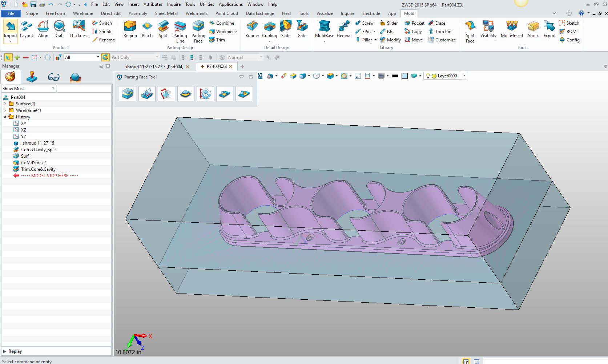Screen dimensions: 608x364
Task: Click the black color swatch in view toolbar
Action: tap(395, 76)
